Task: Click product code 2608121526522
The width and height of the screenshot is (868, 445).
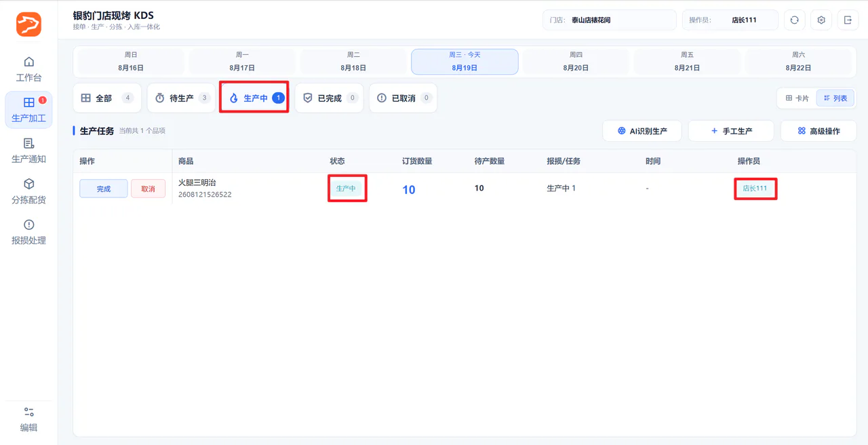Action: coord(205,195)
